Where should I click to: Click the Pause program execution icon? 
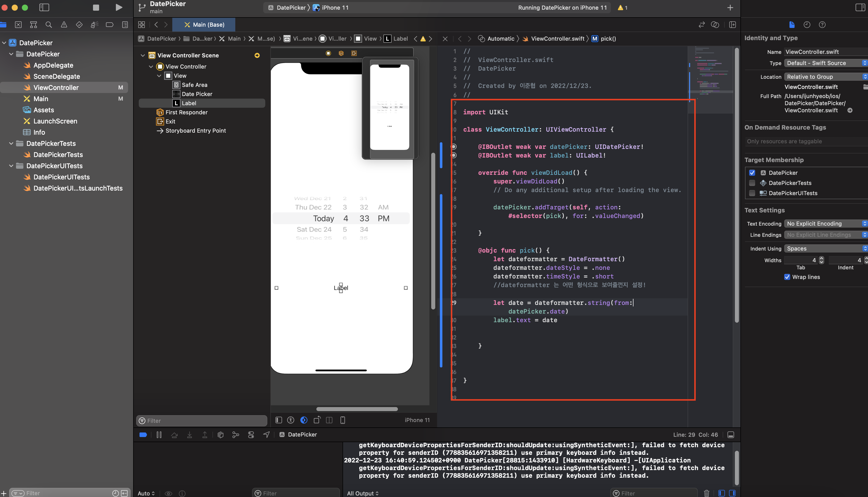click(159, 434)
